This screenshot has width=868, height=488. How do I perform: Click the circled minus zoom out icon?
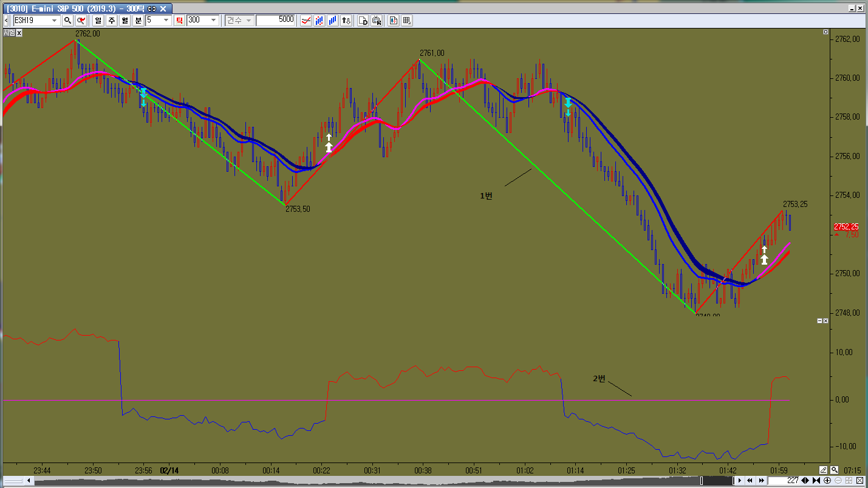[838, 481]
